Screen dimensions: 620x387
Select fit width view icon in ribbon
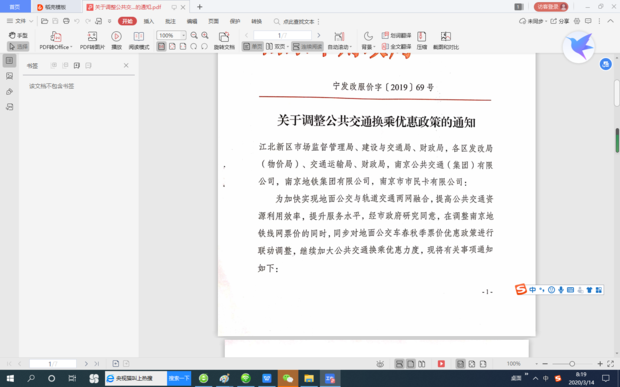(x=172, y=47)
